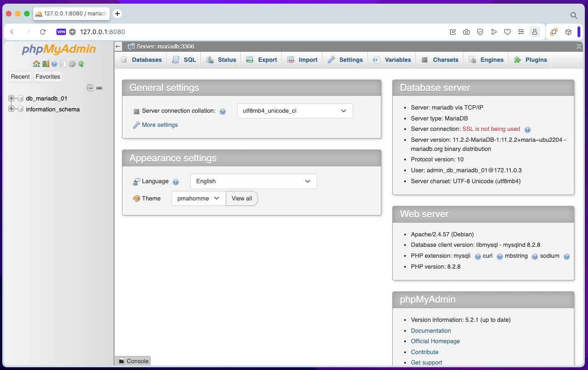Click help icon next to Language label

click(176, 181)
